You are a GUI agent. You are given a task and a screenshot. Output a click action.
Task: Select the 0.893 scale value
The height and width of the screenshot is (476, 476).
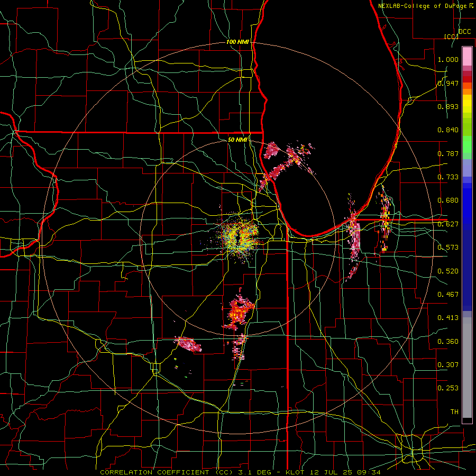(448, 106)
